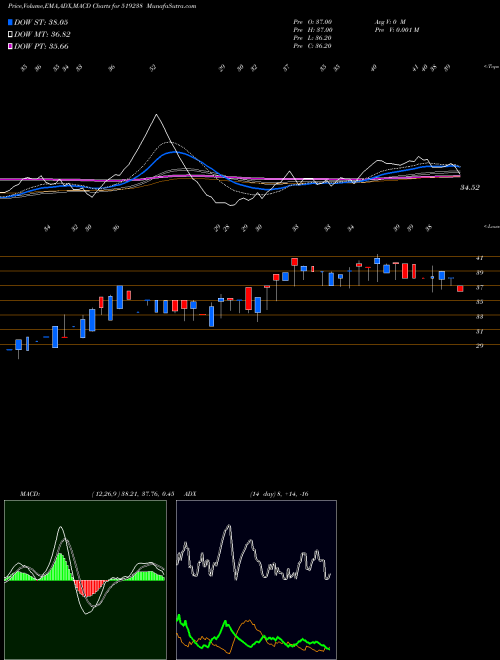Click the ADX values '(14 day) 8, +14, -16'

tap(279, 494)
